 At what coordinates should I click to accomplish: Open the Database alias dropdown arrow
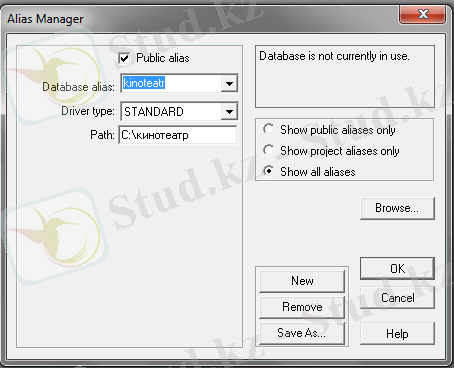pos(229,83)
